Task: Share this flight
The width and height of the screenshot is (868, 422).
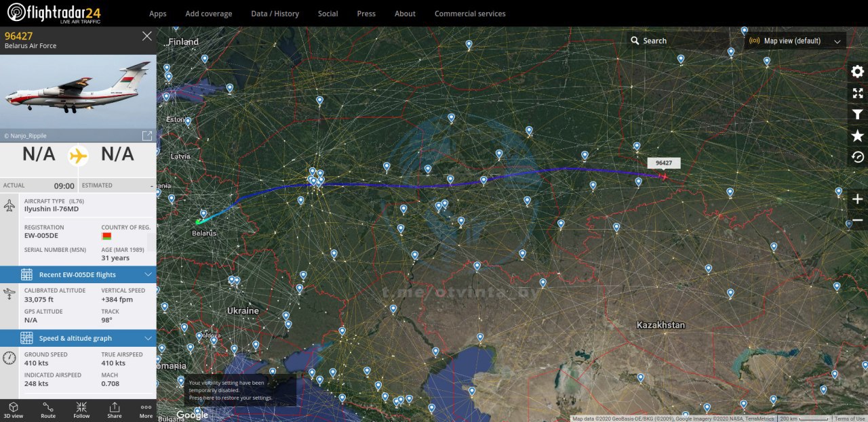Action: coord(115,410)
